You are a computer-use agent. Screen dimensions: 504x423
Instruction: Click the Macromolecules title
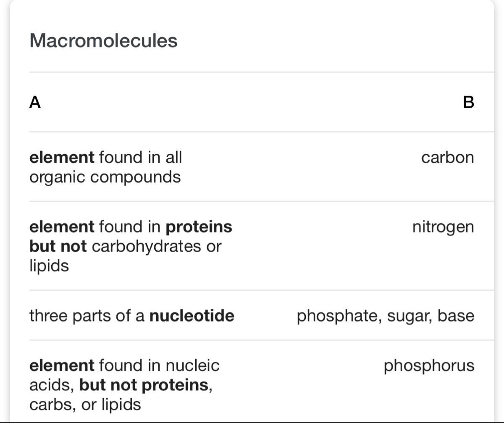tap(103, 41)
